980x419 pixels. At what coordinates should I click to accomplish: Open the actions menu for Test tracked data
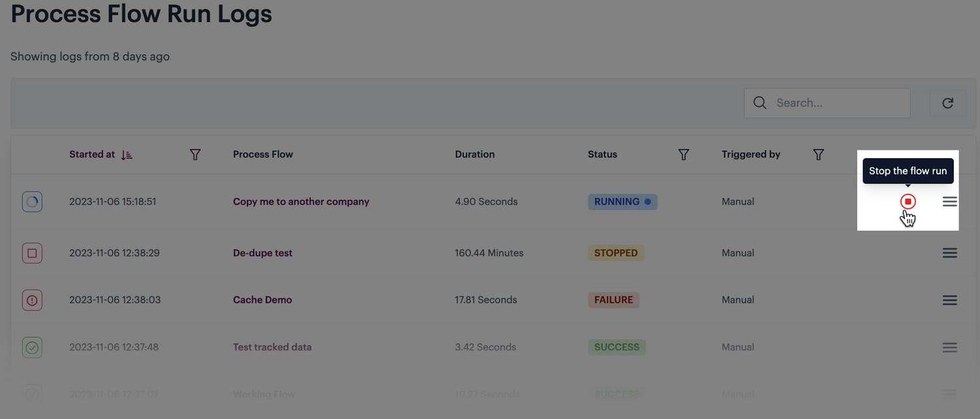pyautogui.click(x=949, y=347)
